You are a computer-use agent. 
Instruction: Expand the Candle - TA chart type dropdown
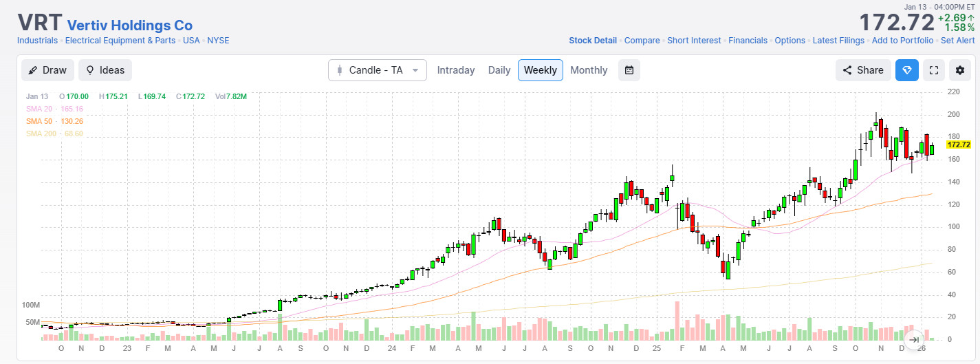378,70
